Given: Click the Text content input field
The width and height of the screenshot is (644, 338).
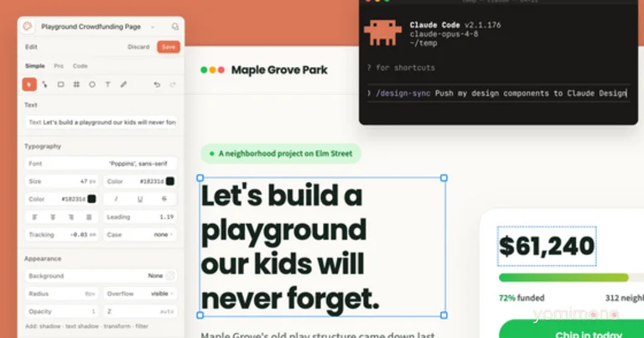Looking at the screenshot, I should pyautogui.click(x=101, y=122).
